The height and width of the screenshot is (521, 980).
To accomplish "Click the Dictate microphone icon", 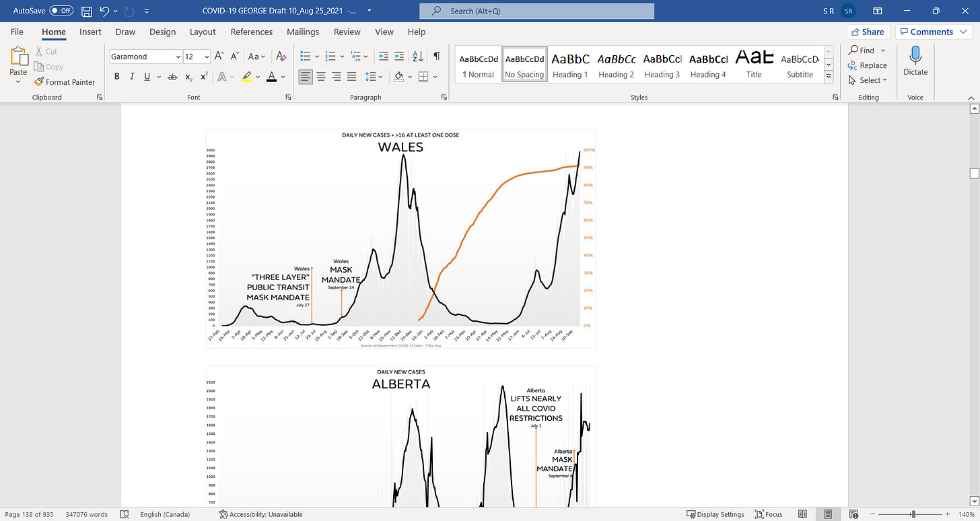I will tap(915, 56).
